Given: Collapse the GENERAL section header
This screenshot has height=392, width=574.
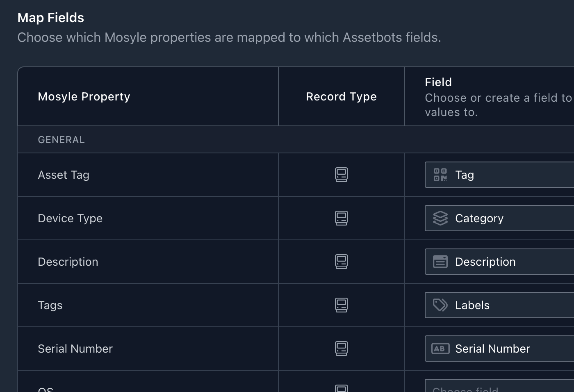Looking at the screenshot, I should click(x=61, y=139).
